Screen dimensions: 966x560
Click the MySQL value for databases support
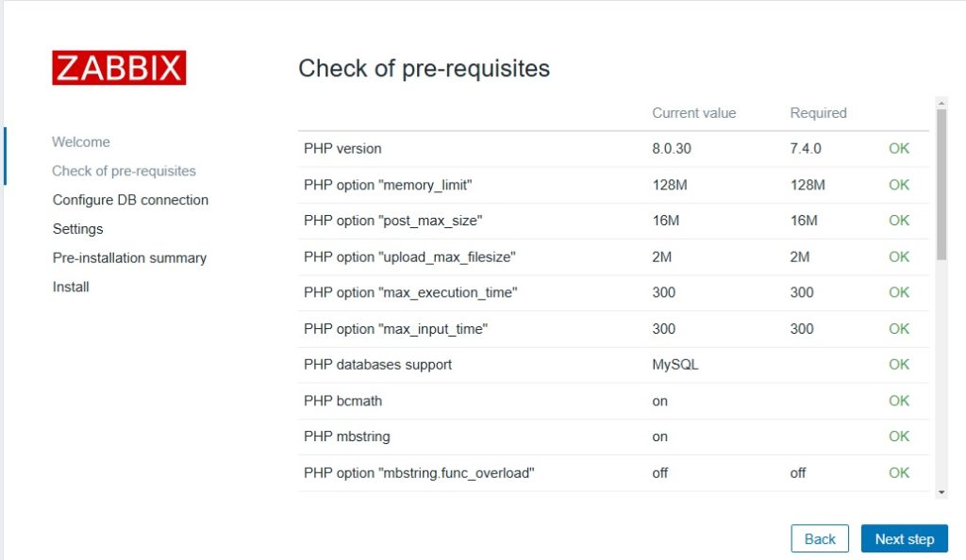click(x=675, y=365)
